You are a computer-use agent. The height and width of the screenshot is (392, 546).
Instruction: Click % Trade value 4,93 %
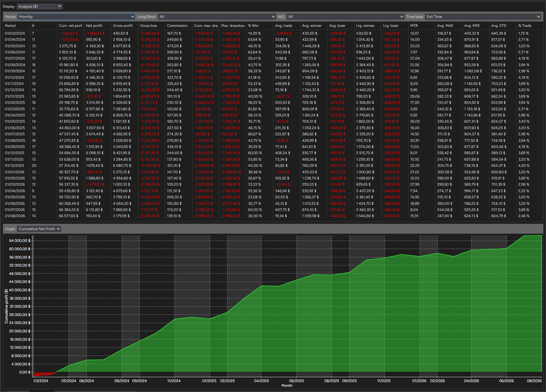pos(524,166)
